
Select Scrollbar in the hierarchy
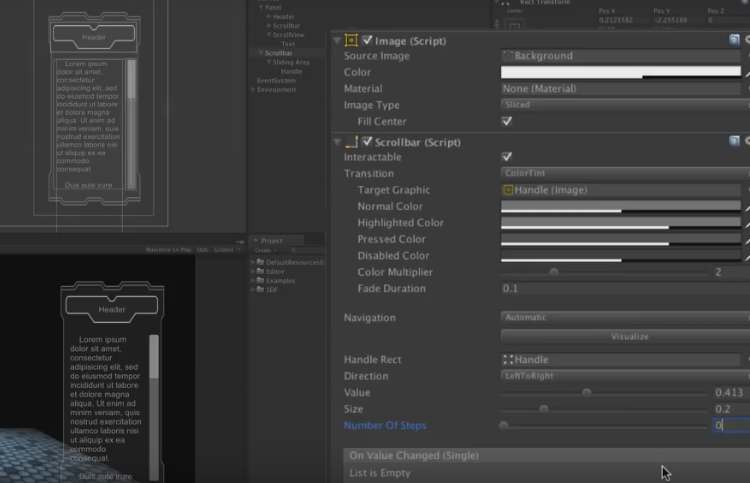point(278,53)
